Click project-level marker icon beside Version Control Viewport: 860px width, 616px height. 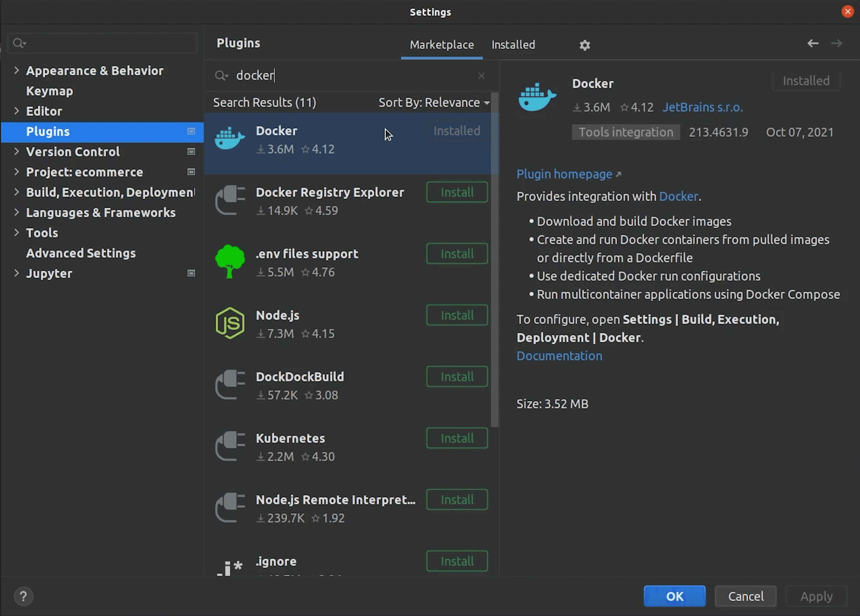(191, 152)
